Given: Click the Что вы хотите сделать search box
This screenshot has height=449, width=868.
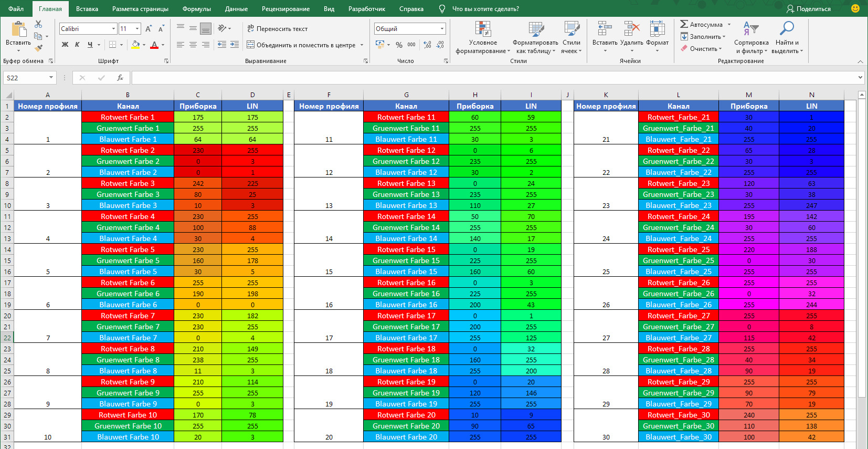Looking at the screenshot, I should [485, 8].
